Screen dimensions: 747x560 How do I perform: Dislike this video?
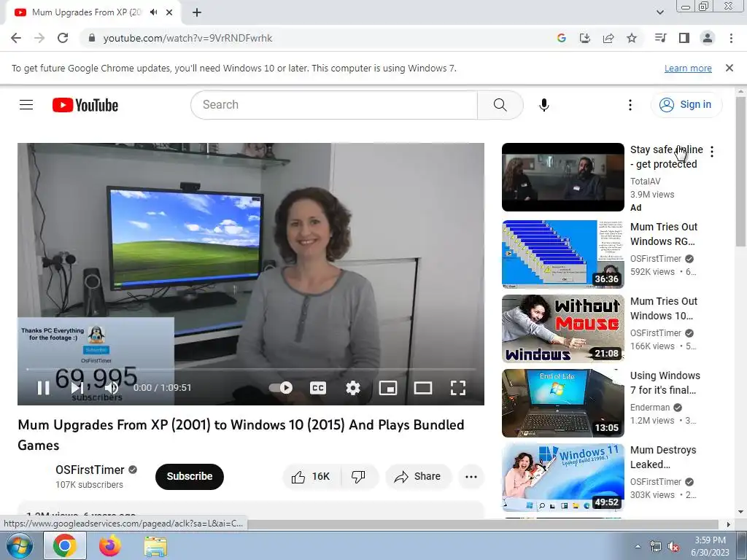[x=358, y=476]
